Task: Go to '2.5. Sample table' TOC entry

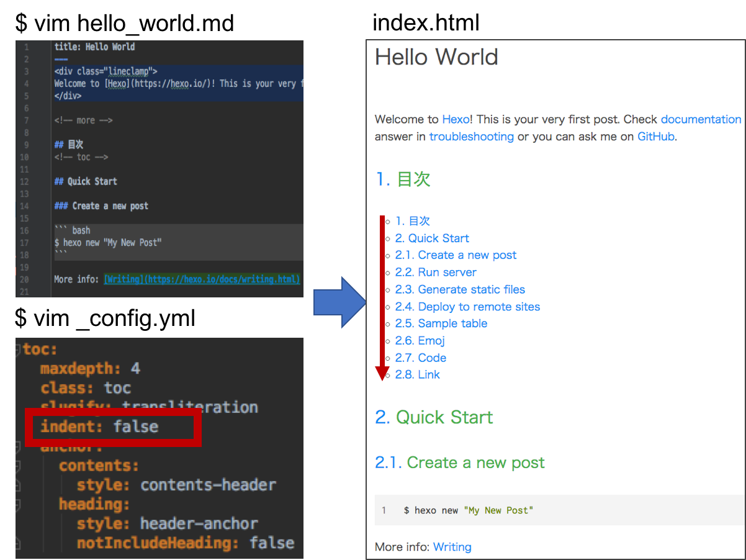Action: [441, 323]
